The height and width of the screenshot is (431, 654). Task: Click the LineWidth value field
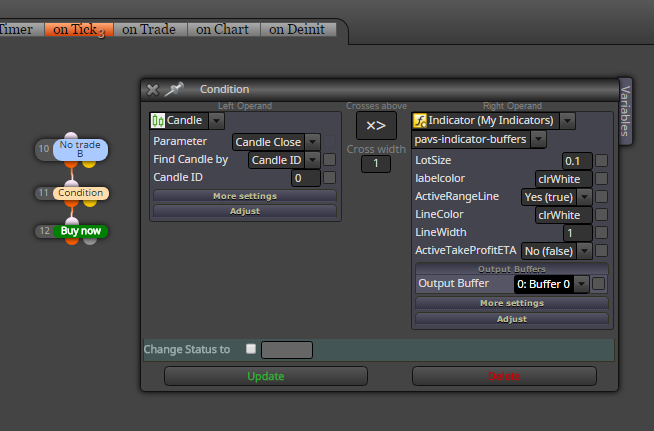tap(578, 233)
